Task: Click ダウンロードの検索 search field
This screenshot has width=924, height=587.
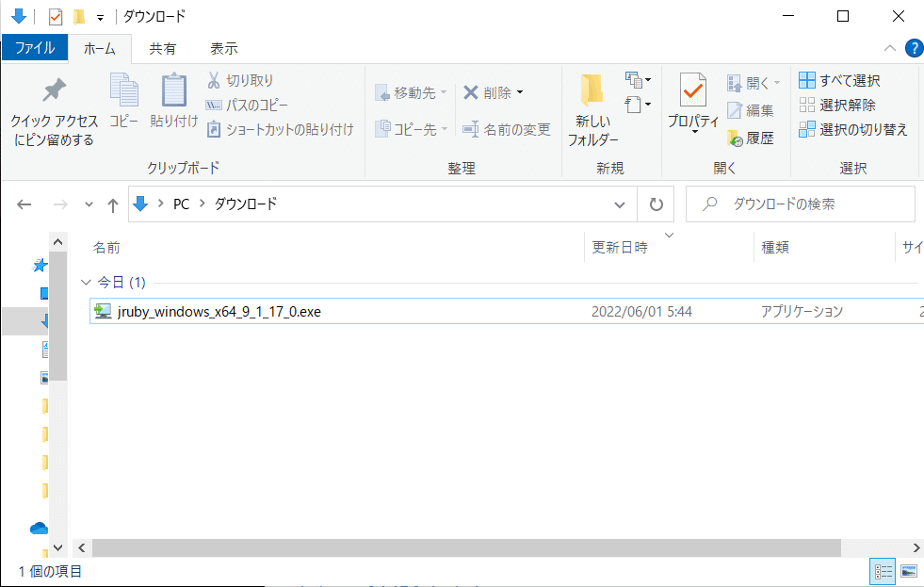Action: [801, 204]
